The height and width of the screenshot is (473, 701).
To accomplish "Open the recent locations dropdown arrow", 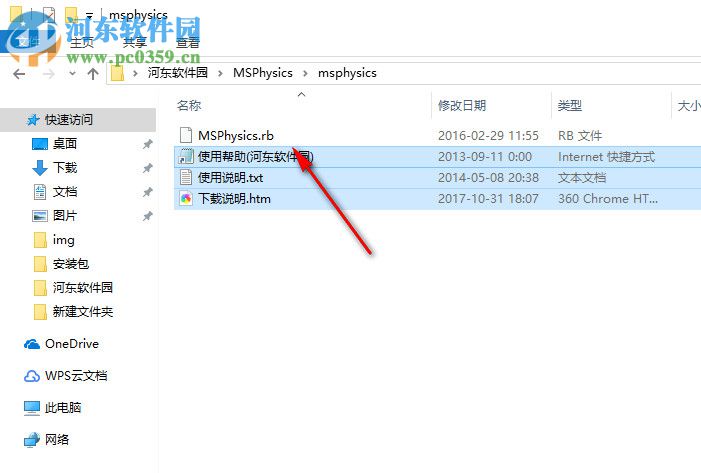I will 72,74.
